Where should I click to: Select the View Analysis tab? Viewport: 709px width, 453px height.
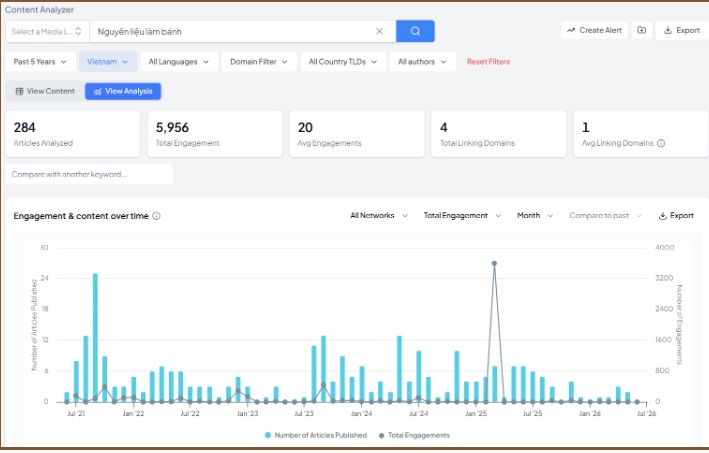tap(123, 91)
